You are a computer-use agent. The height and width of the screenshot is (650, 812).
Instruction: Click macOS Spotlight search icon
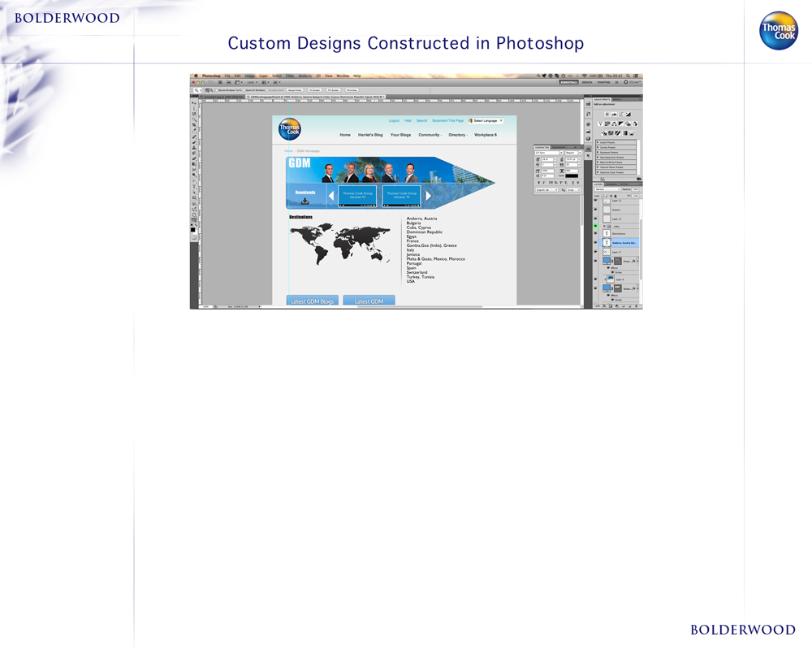[x=628, y=76]
